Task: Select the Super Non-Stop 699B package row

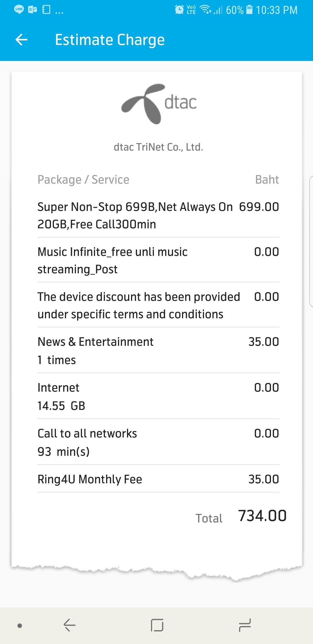Action: click(158, 215)
